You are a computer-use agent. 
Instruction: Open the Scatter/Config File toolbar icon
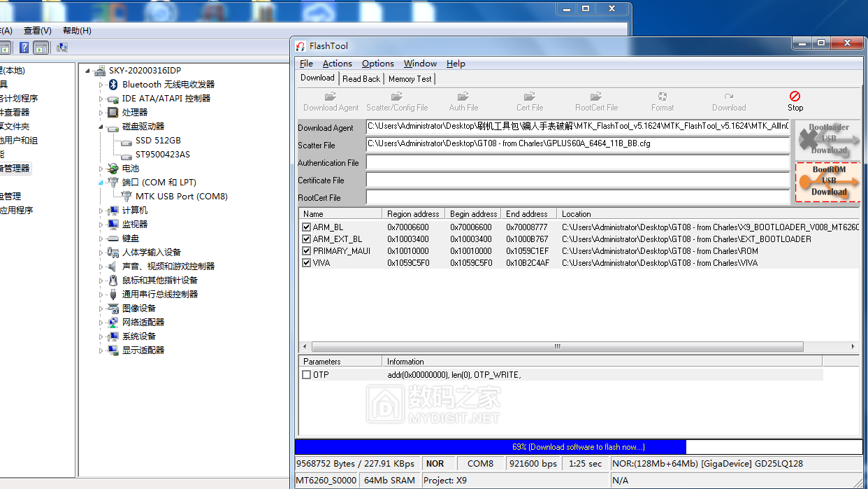[x=397, y=97]
